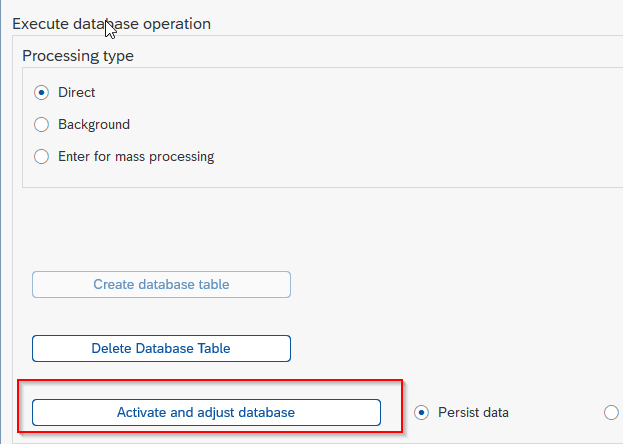
Task: Click the red highlight border around the Activate button
Action: 210,381
